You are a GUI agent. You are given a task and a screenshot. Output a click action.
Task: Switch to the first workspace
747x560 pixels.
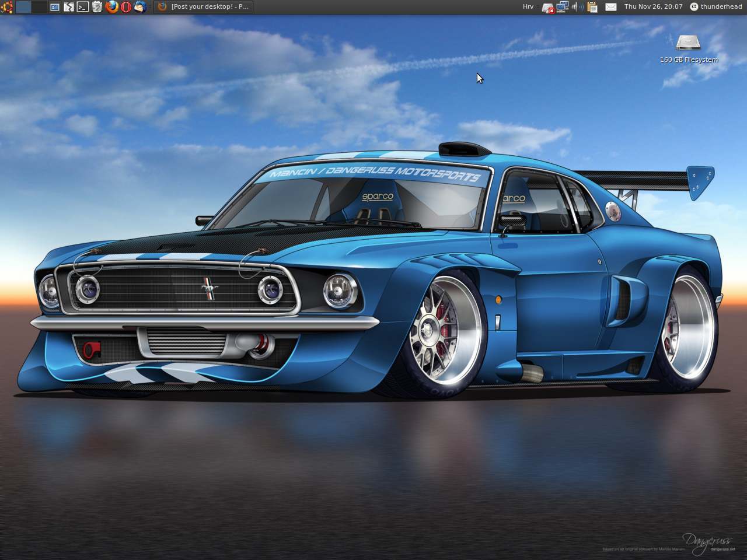[23, 7]
